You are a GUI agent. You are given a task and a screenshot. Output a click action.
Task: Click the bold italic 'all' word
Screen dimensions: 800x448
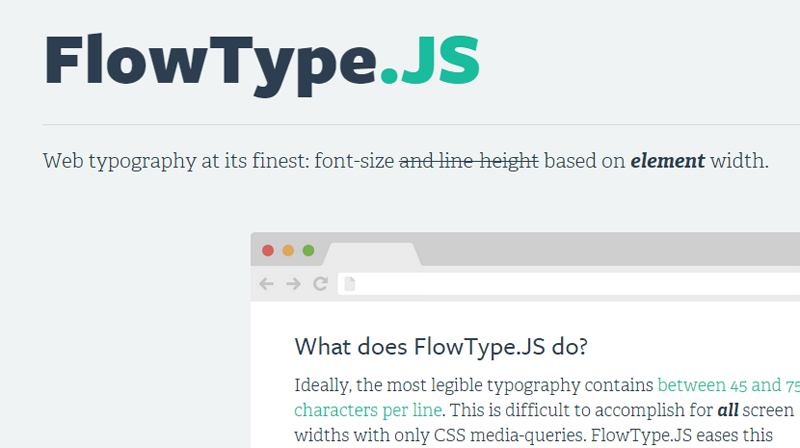[x=728, y=410]
